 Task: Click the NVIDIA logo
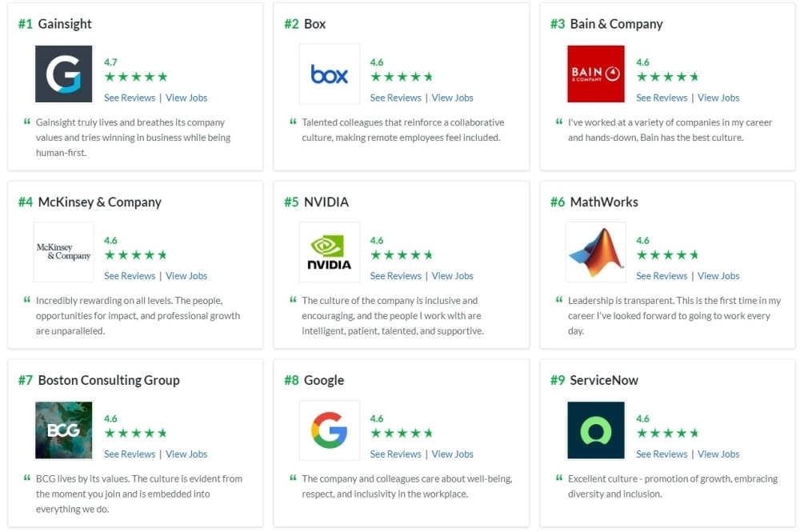330,252
